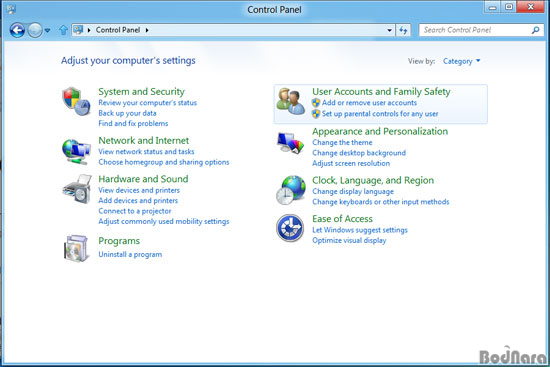This screenshot has height=367, width=550.
Task: Click the Network and Internet globe icon
Action: coord(76,151)
